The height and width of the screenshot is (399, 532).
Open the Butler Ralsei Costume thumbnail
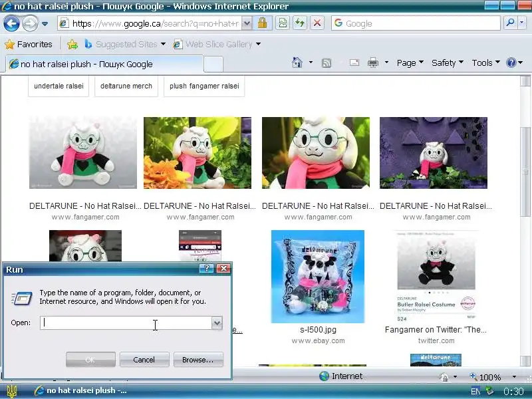pyautogui.click(x=436, y=277)
